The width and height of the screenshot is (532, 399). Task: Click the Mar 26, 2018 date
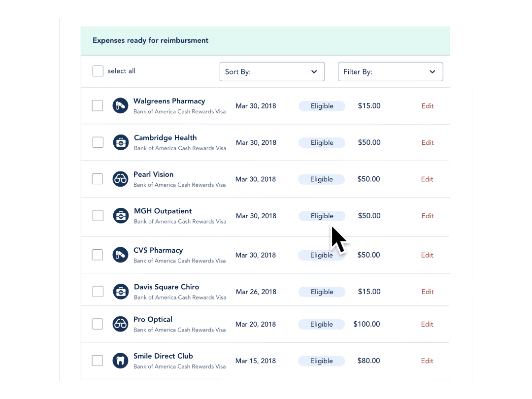[x=256, y=292]
